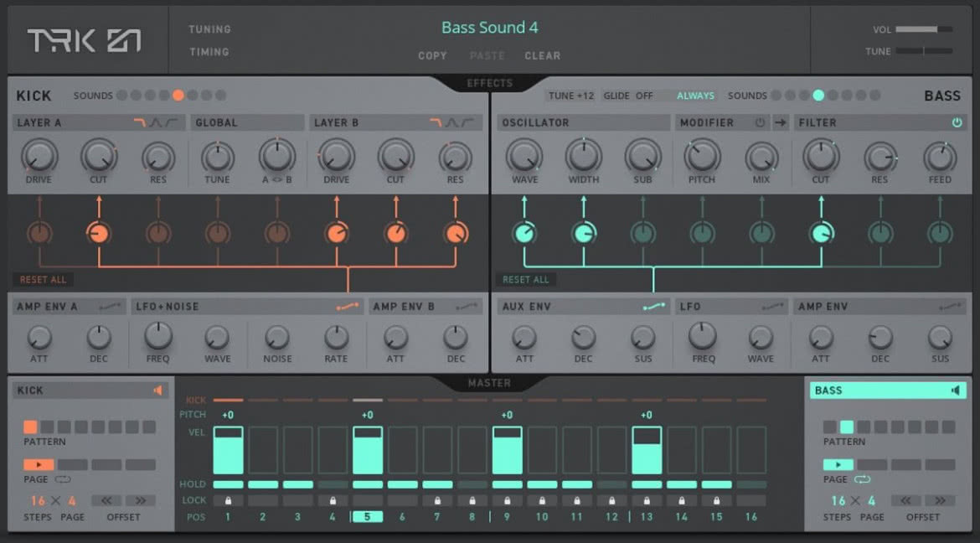The width and height of the screenshot is (980, 543).
Task: Set Glide to ALWAYS
Action: pyautogui.click(x=695, y=96)
